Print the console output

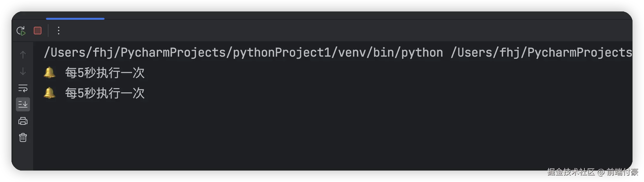23,121
